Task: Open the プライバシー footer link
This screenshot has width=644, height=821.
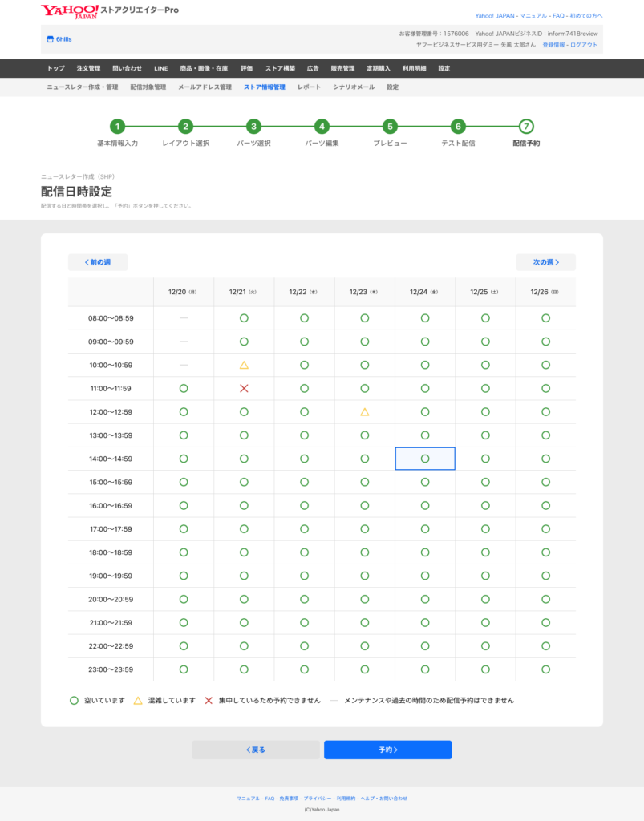Action: pyautogui.click(x=317, y=799)
